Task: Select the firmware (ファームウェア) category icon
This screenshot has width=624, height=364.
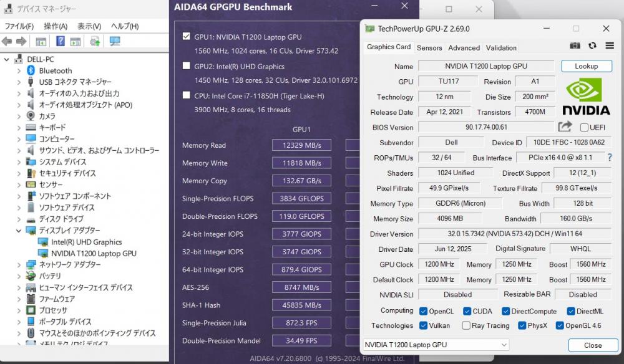Action: pyautogui.click(x=31, y=299)
